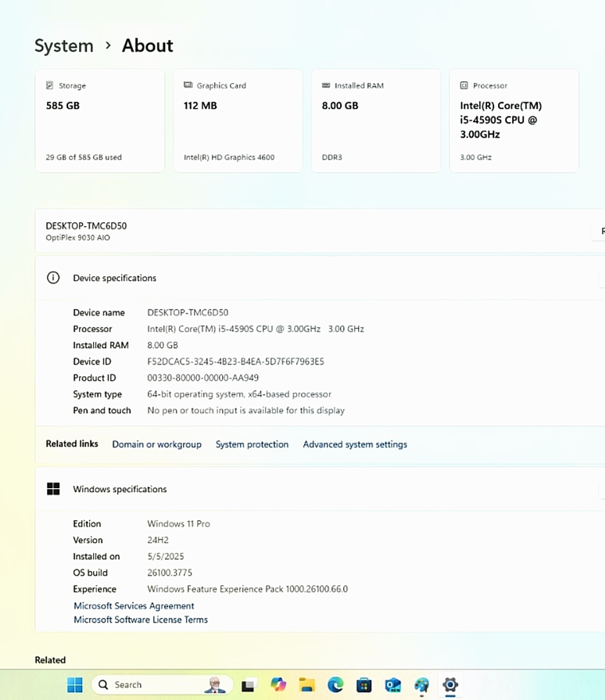Screen dimensions: 605x700
Task: Open File Explorer from the taskbar
Action: [306, 685]
